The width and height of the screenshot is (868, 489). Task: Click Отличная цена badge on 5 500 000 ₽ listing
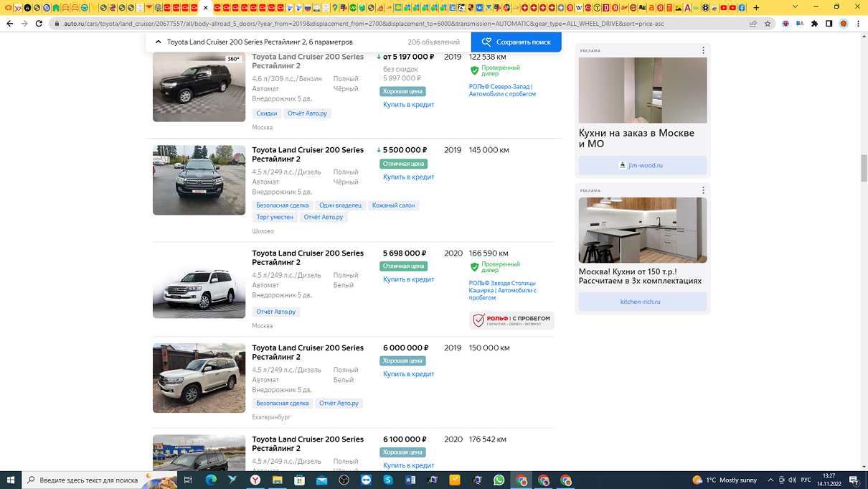coord(402,164)
